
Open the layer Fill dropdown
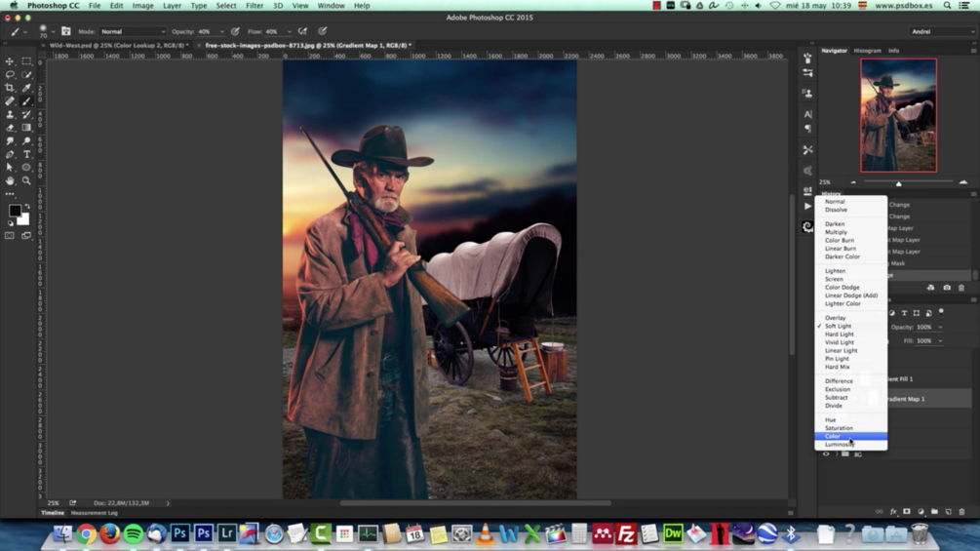tap(939, 341)
